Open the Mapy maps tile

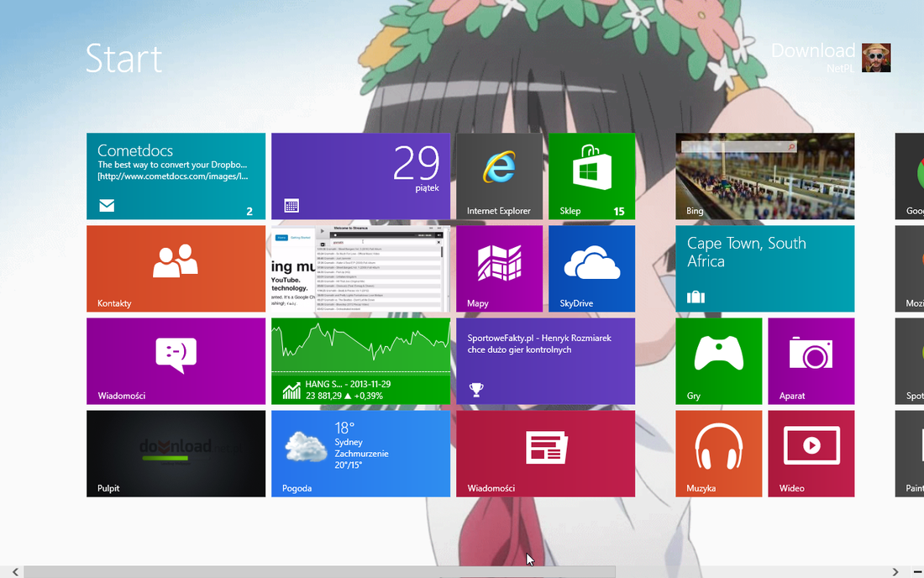click(x=499, y=269)
